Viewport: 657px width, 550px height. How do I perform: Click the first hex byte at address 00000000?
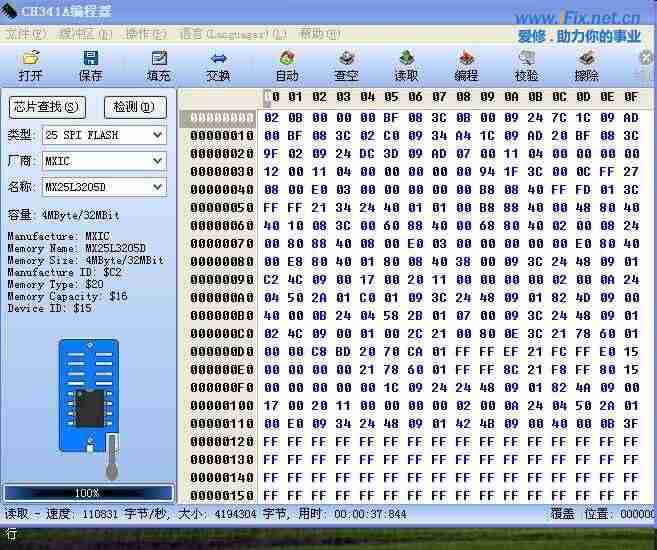point(270,118)
